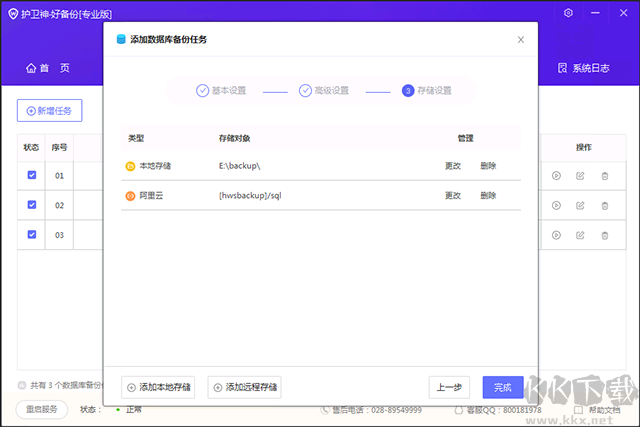Image resolution: width=640 pixels, height=427 pixels.
Task: Click 删除 for the 阿里云 row
Action: [488, 196]
